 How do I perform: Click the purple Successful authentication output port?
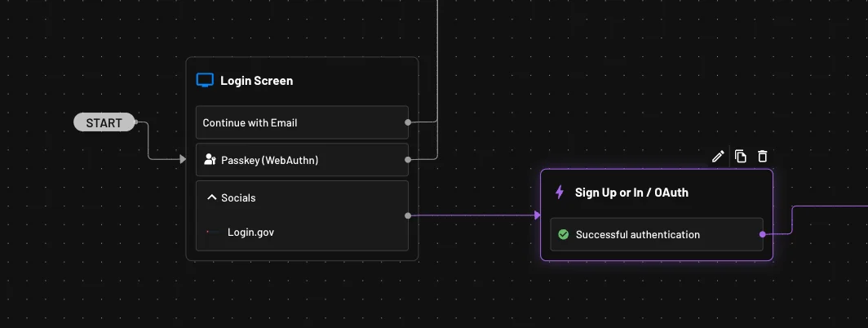[x=763, y=234]
